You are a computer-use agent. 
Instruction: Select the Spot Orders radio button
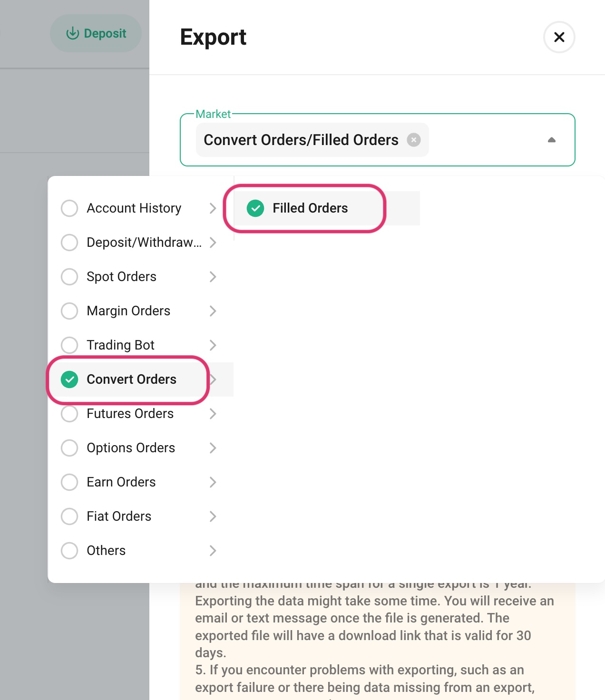pos(69,277)
